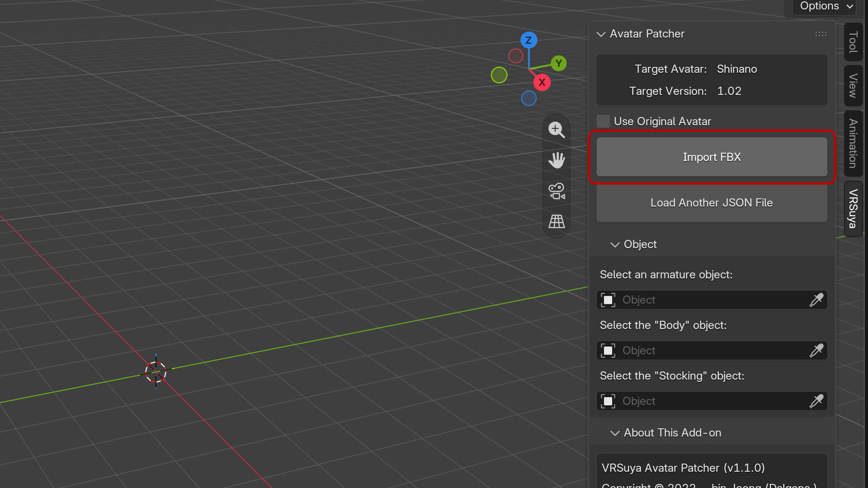Click the red X axis gizmo ball
This screenshot has height=488, width=868.
[x=542, y=83]
